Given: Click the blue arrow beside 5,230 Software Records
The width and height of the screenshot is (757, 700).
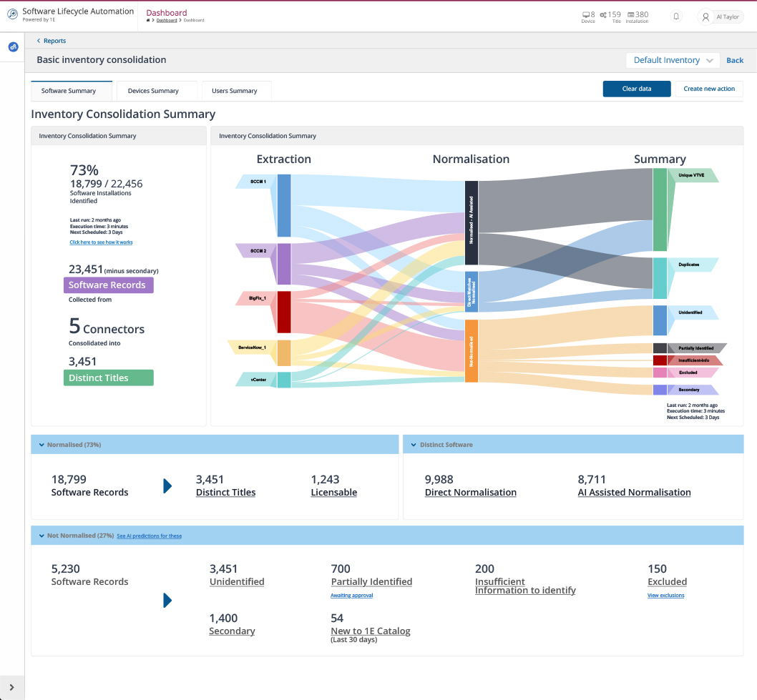Looking at the screenshot, I should tap(167, 600).
